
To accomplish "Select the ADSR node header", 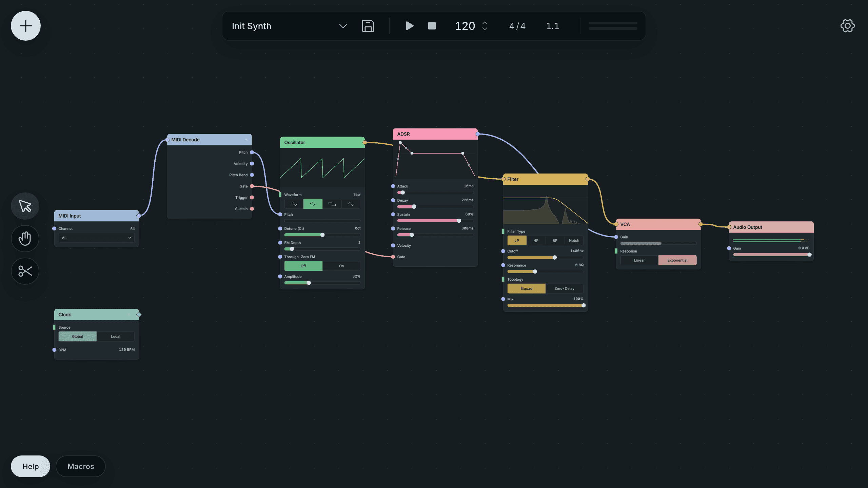I will pos(435,134).
